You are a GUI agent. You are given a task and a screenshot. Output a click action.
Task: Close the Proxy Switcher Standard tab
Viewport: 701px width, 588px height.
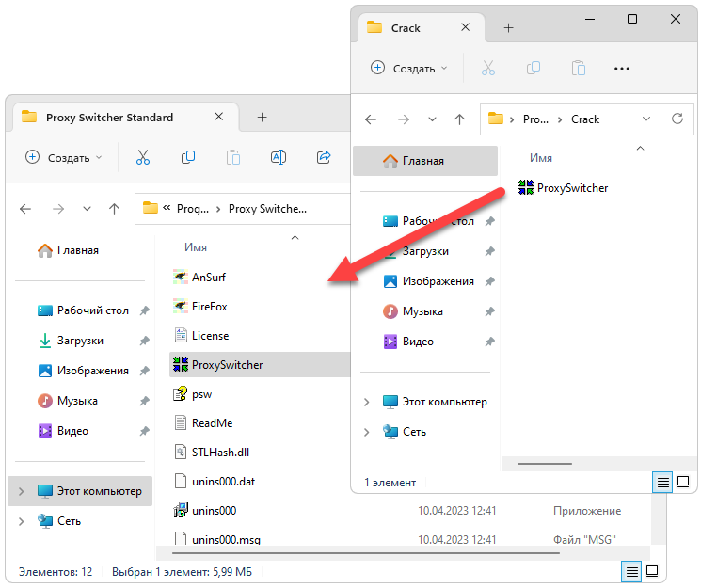218,117
